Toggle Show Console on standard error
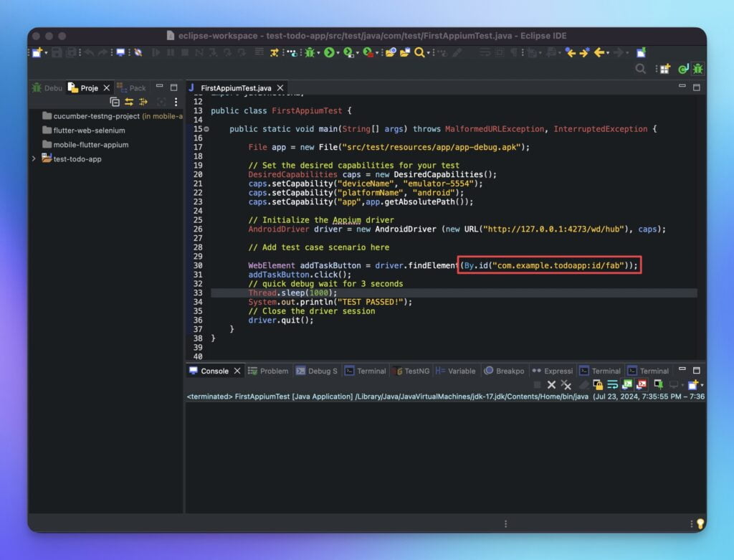 [x=642, y=385]
